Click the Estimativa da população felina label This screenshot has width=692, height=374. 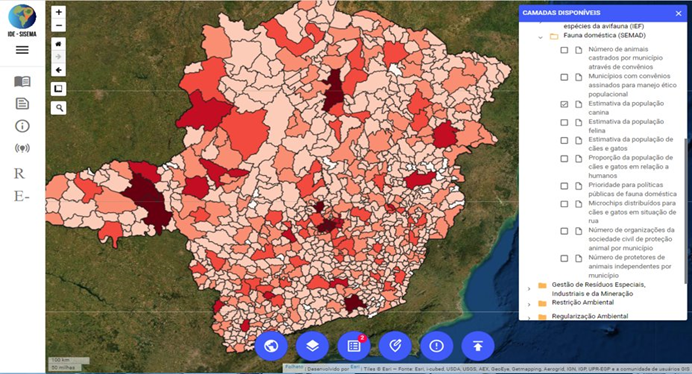[x=626, y=126]
